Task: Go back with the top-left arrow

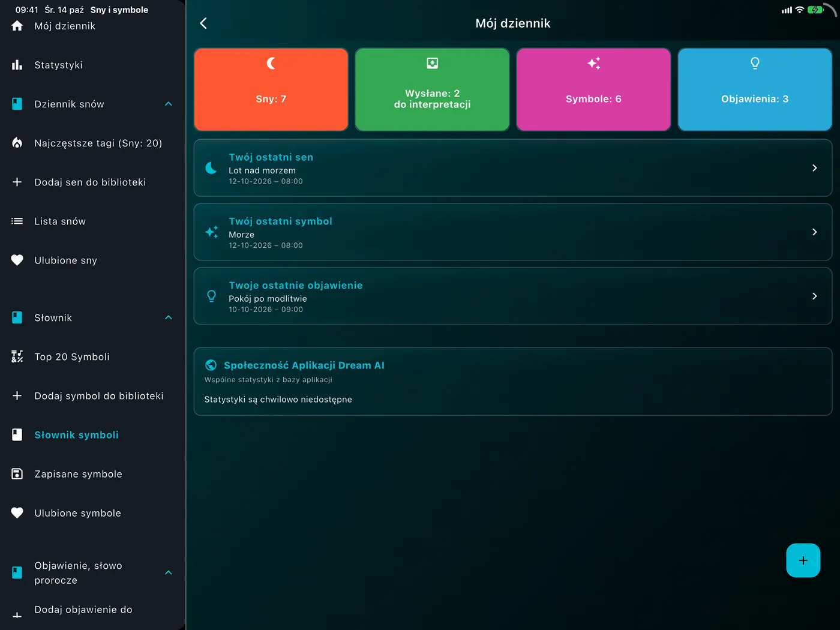Action: point(203,23)
